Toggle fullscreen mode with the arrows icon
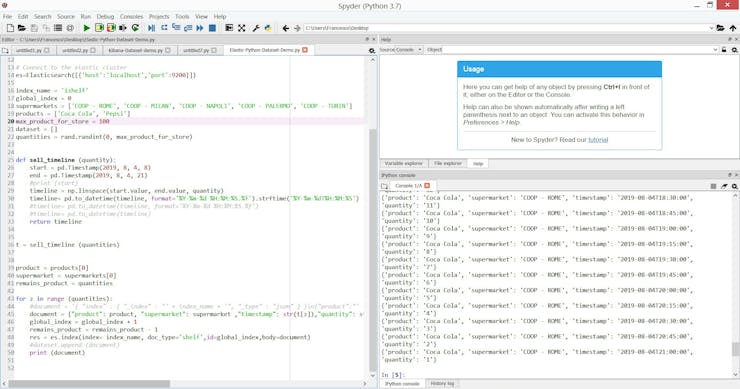The height and width of the screenshot is (389, 740). pyautogui.click(x=242, y=28)
